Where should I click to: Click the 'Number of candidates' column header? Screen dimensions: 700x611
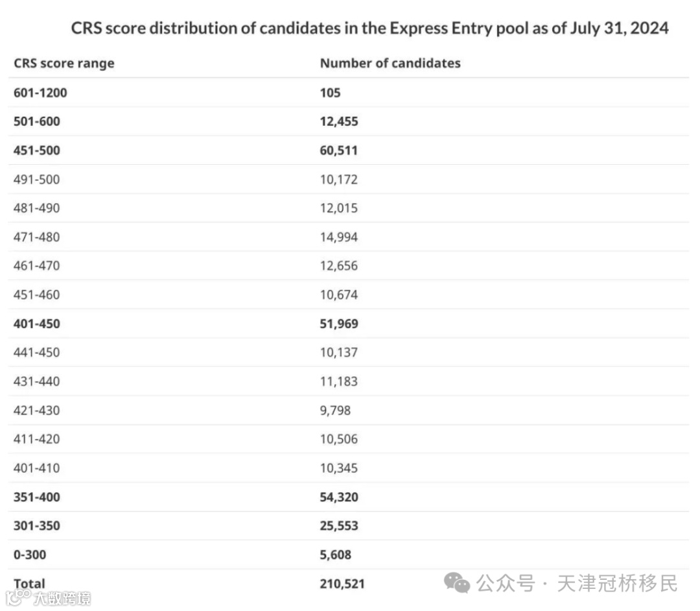pos(390,63)
